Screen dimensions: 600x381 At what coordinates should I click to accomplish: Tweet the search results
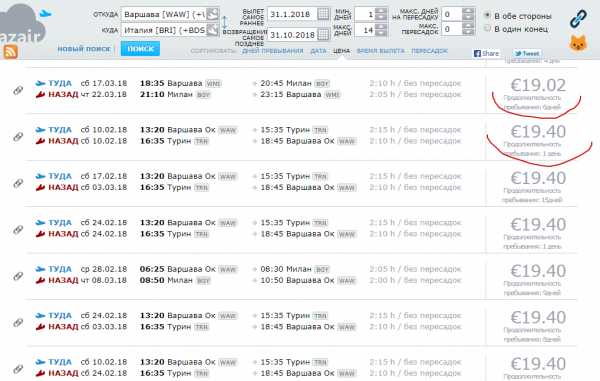527,54
